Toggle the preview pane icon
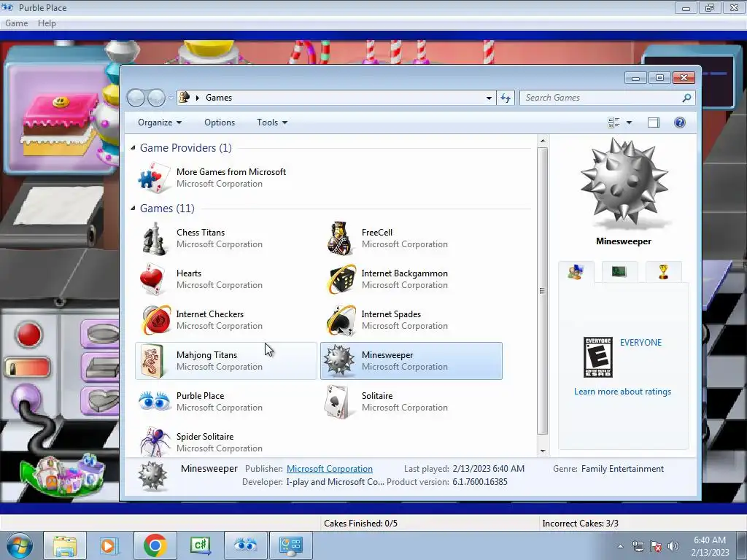The image size is (747, 560). click(654, 122)
